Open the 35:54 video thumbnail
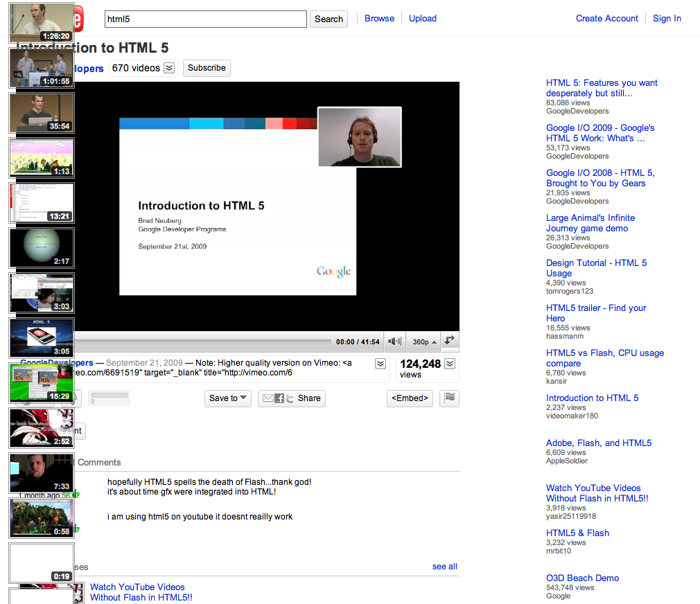This screenshot has width=700, height=604. (x=42, y=113)
